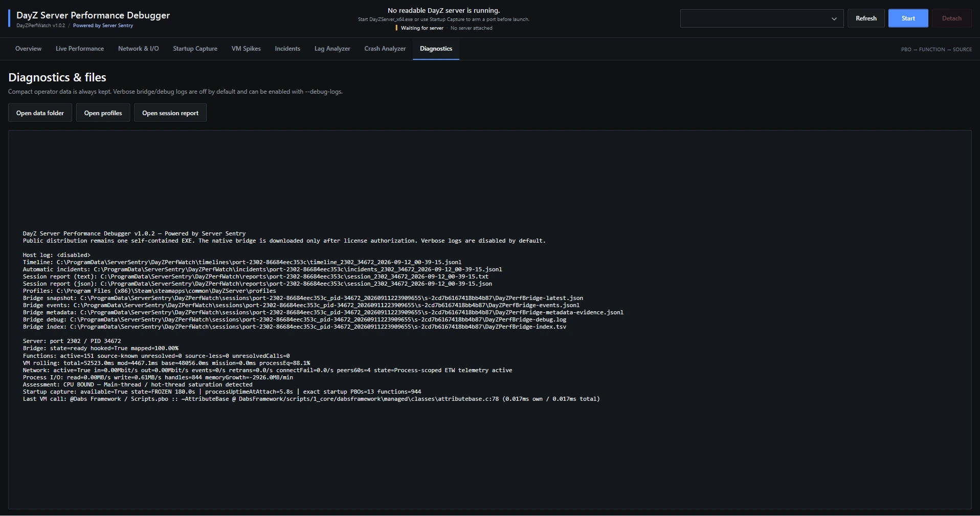The image size is (980, 516).
Task: Switch to the Incidents tab
Action: (x=287, y=49)
